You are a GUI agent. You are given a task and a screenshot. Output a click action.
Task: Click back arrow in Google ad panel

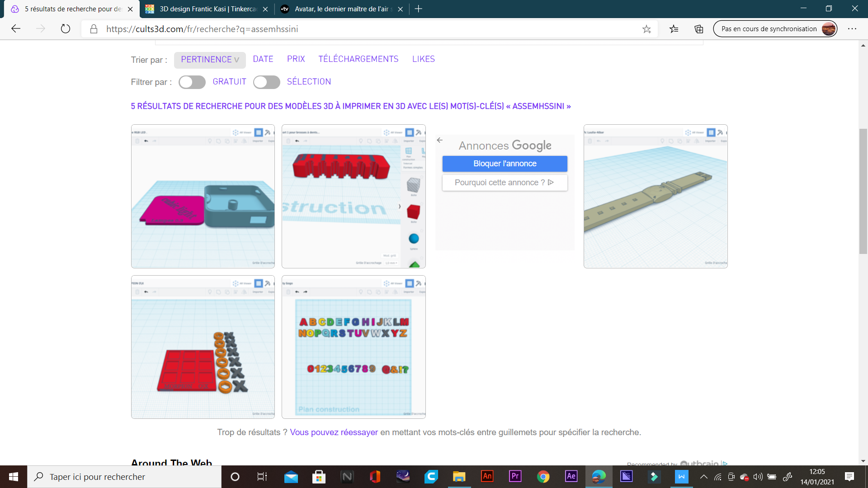coord(439,140)
